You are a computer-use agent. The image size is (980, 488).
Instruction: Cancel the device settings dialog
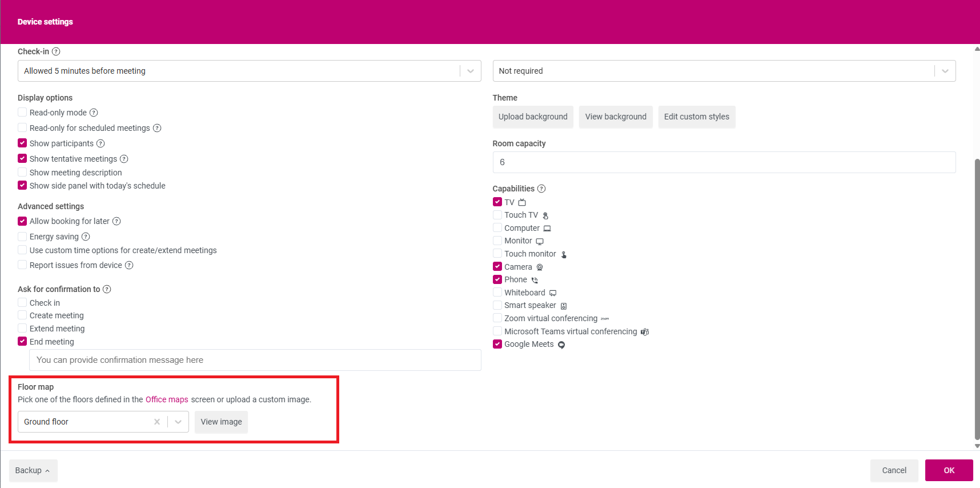point(894,470)
